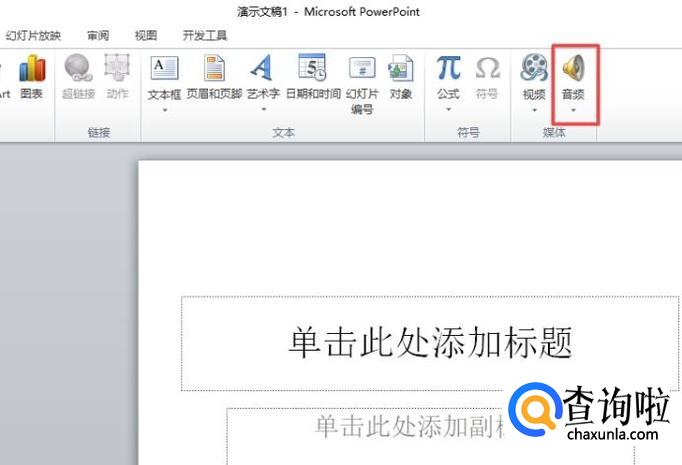Expand the 视频 dropdown arrow

[534, 110]
